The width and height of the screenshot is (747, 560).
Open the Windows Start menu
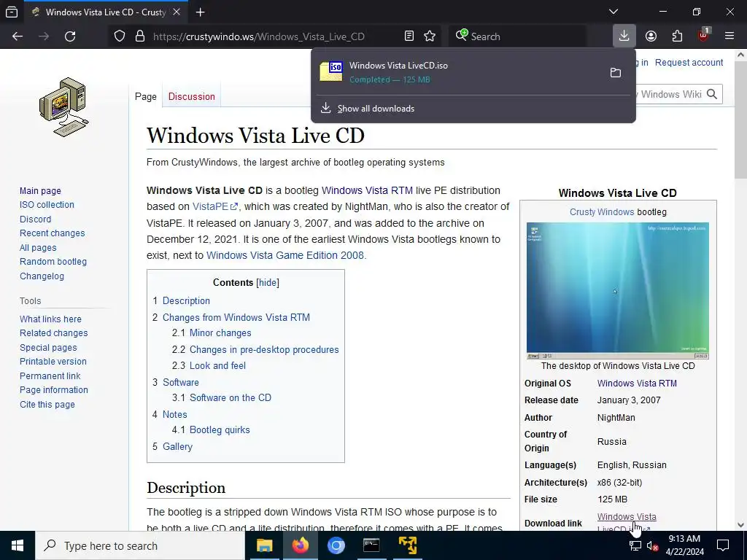click(18, 545)
